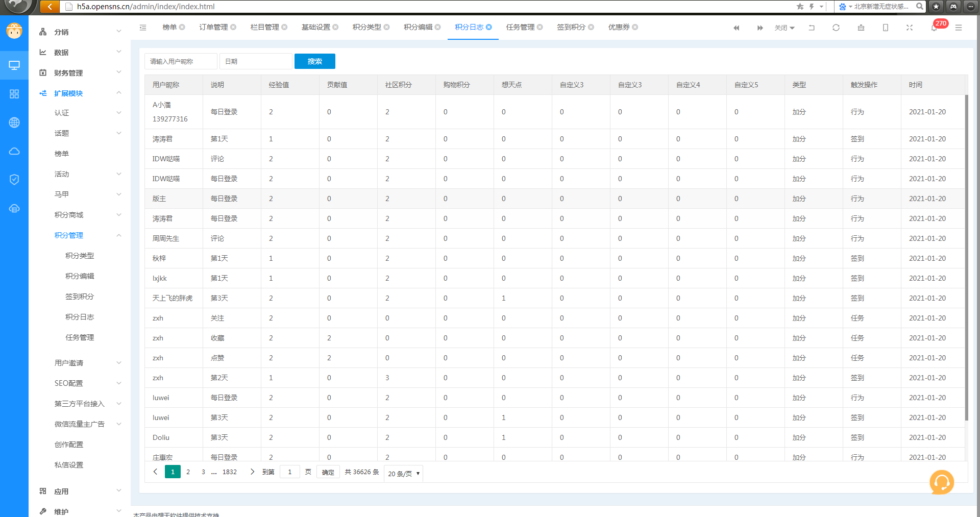This screenshot has height=517, width=980.
Task: Open the shield icon in the left rail
Action: tap(14, 180)
